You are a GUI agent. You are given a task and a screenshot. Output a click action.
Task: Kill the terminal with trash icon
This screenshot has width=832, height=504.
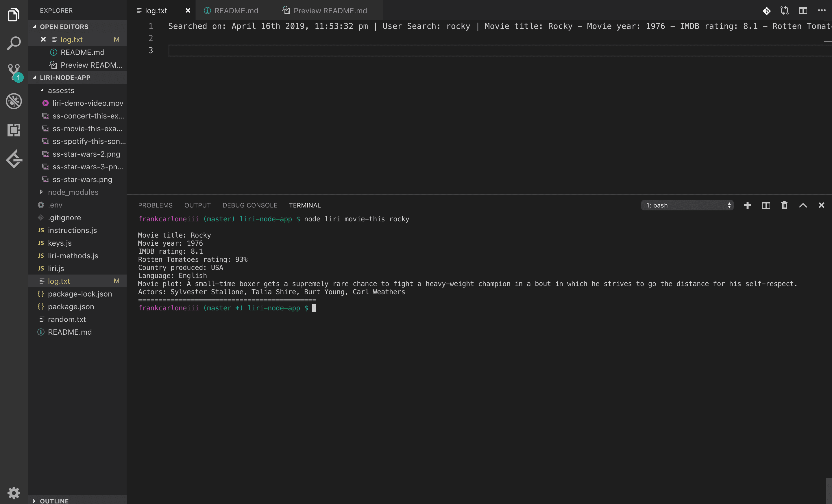(784, 205)
